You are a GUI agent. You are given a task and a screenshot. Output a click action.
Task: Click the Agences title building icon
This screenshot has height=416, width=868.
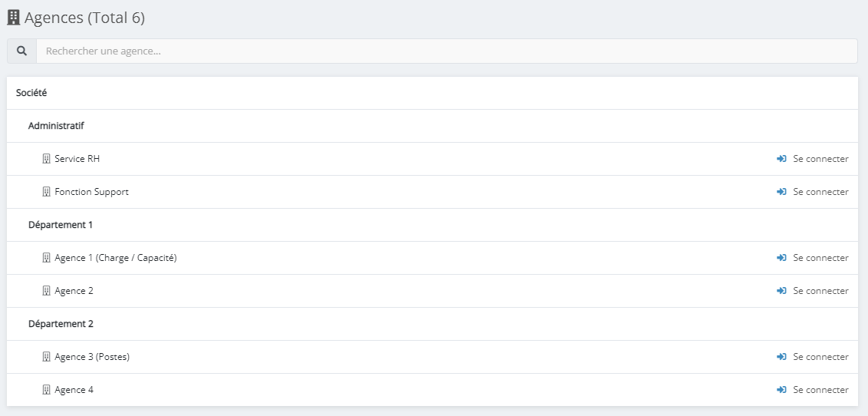pyautogui.click(x=13, y=17)
